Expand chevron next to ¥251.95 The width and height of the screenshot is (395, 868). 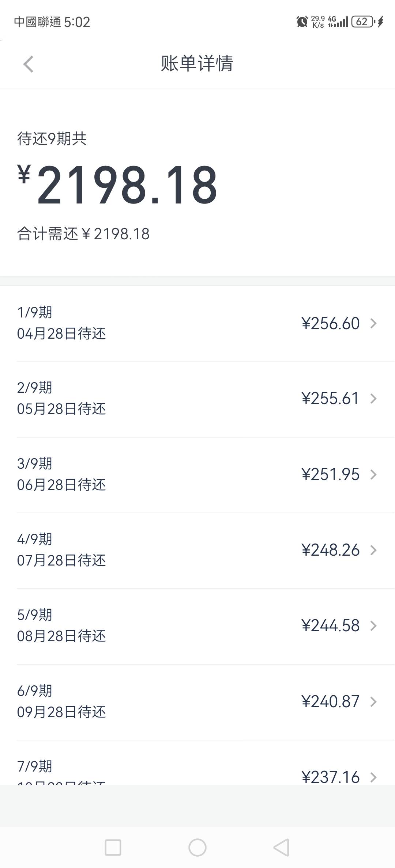tap(373, 475)
